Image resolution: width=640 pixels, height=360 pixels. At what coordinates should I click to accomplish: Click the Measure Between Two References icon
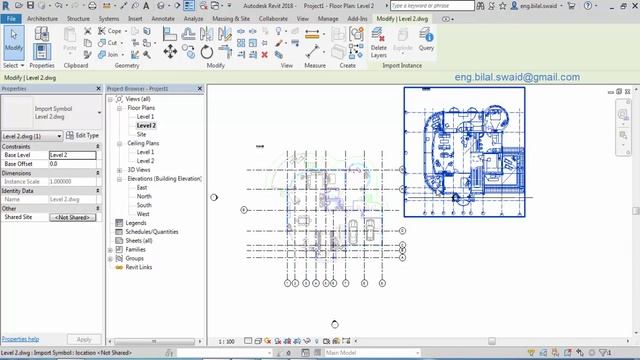point(312,51)
